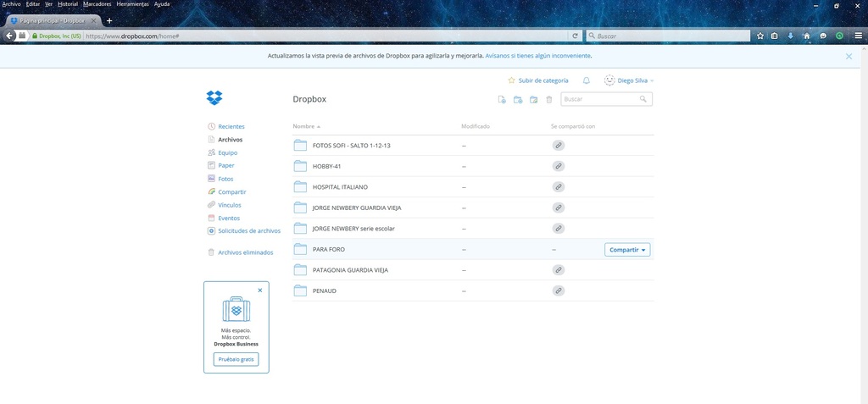This screenshot has height=404, width=868.
Task: Click the trash icon in the Dropbox toolbar
Action: click(549, 100)
